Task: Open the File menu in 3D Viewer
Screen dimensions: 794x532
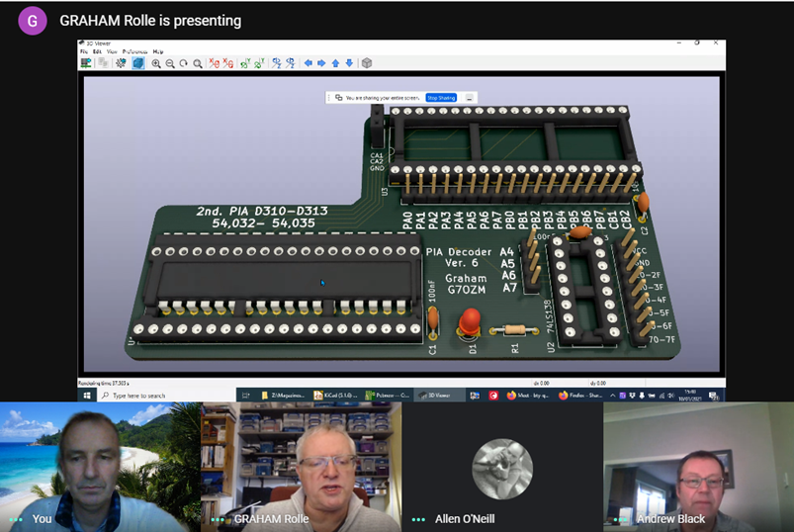Action: pyautogui.click(x=86, y=51)
